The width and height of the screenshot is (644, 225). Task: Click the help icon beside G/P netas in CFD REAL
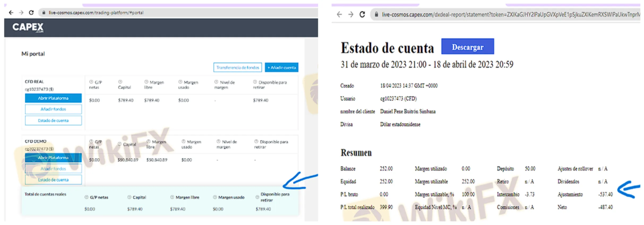(91, 82)
